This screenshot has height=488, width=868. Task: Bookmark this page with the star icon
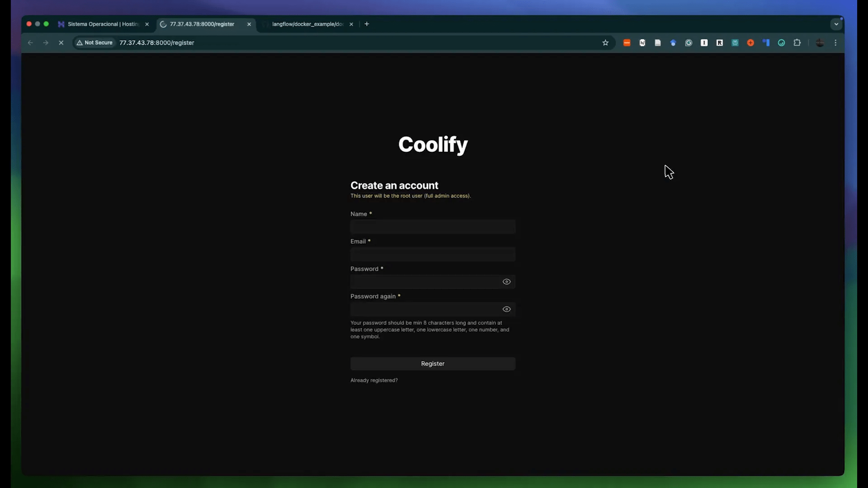(605, 42)
